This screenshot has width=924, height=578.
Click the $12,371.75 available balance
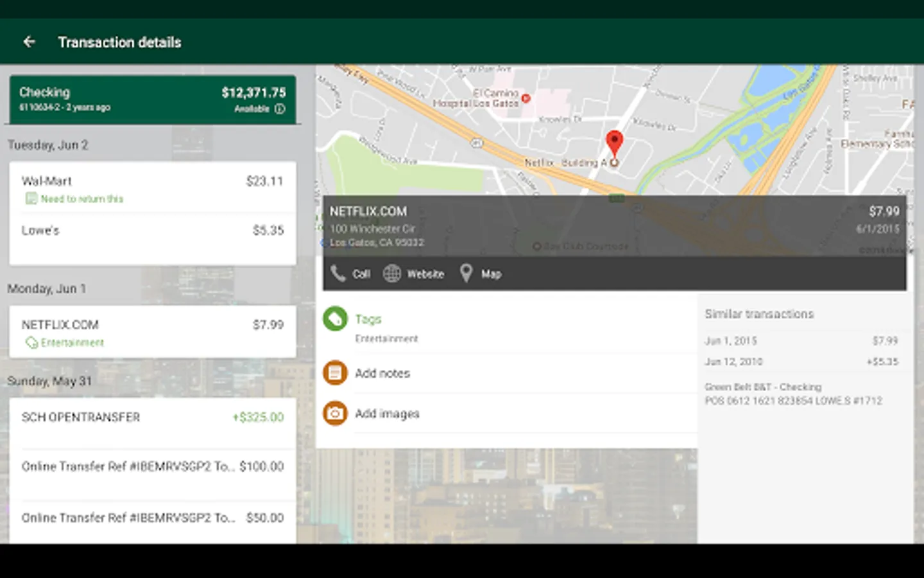[254, 92]
